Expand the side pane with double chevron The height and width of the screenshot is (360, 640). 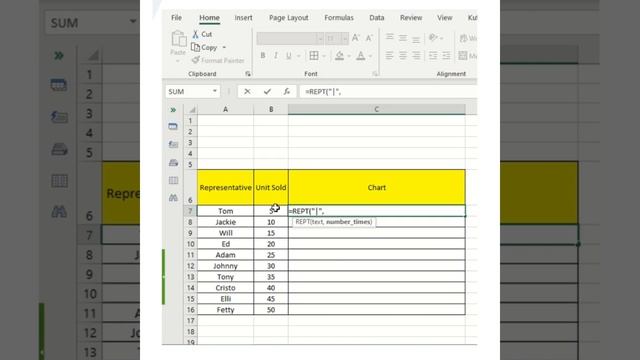[173, 110]
